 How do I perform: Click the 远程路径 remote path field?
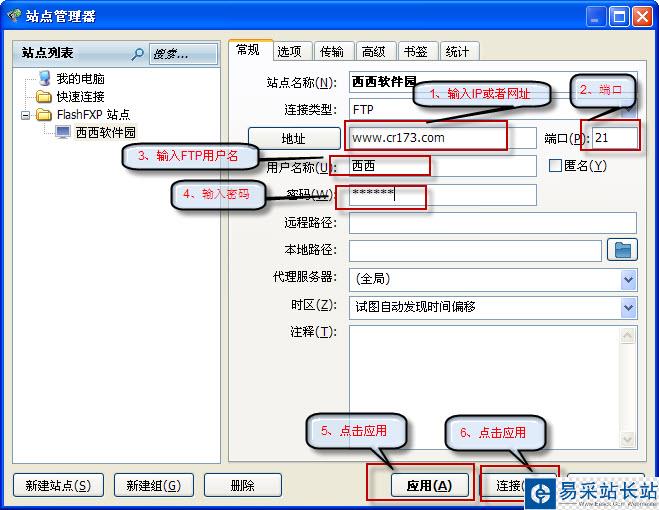tap(493, 222)
